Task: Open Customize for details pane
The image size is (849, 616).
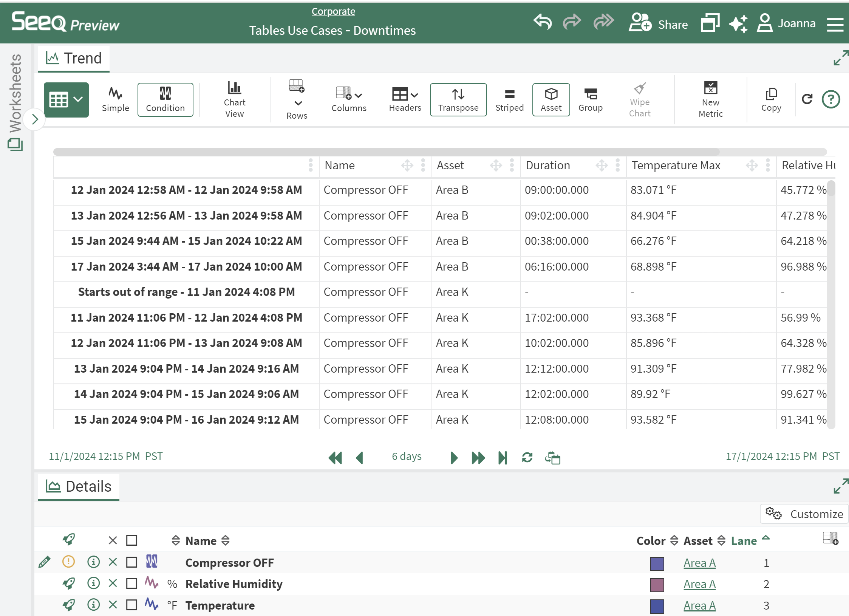Action: click(804, 514)
